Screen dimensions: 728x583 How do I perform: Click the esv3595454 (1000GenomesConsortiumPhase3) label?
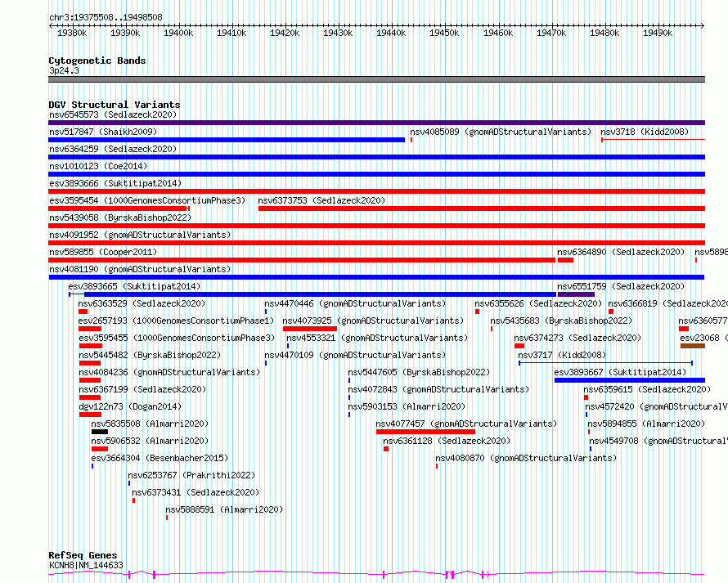(x=147, y=200)
